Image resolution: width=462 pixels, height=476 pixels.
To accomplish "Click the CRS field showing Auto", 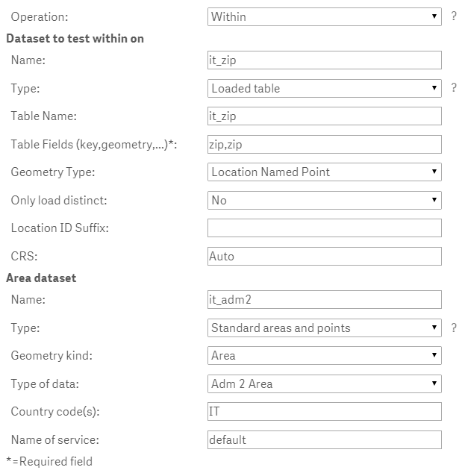I will 324,256.
